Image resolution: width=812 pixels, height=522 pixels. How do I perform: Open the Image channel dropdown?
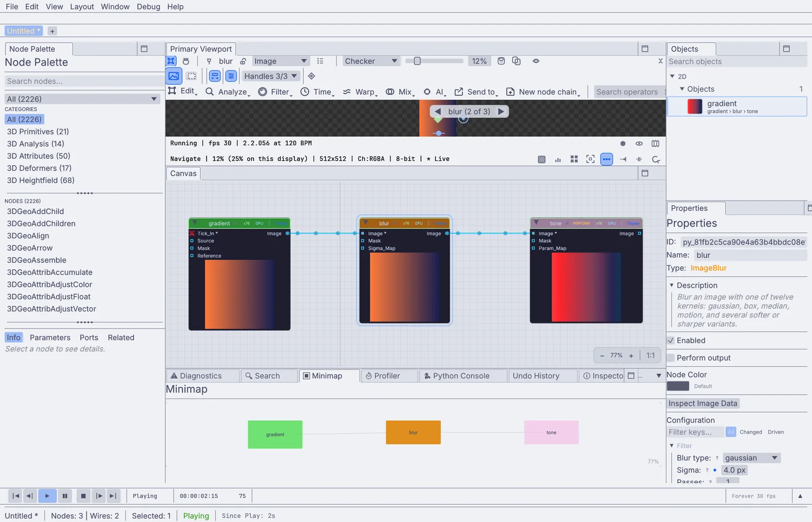[x=281, y=61]
